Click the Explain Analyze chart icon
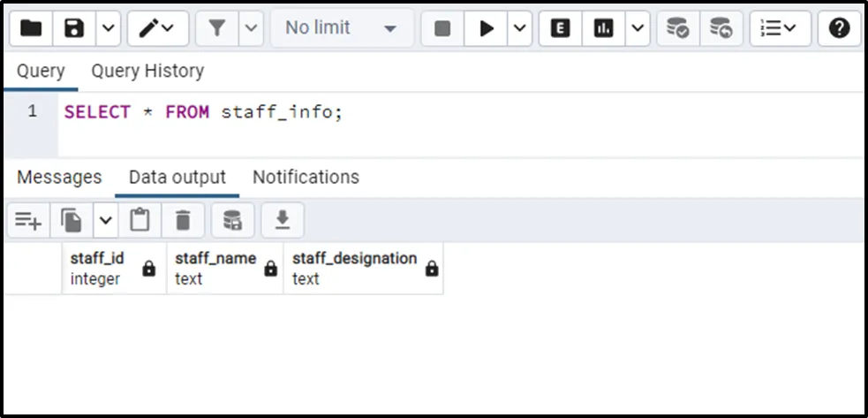 point(604,28)
